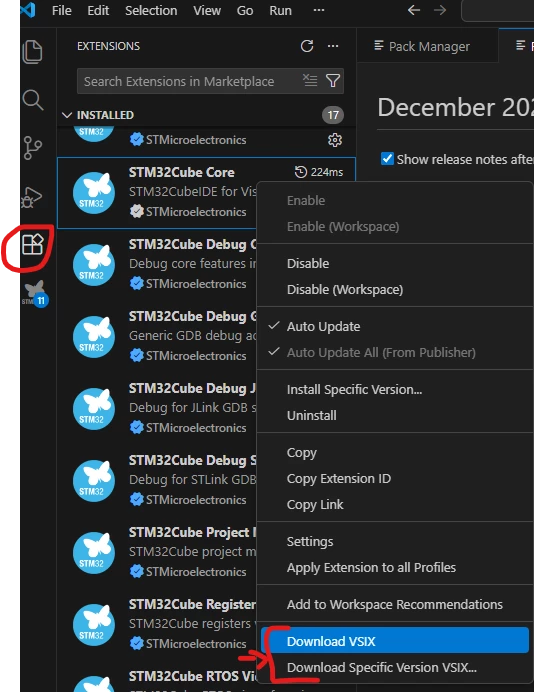Open Extensions panel more actions menu
Screen dimensions: 534x692
click(x=333, y=46)
